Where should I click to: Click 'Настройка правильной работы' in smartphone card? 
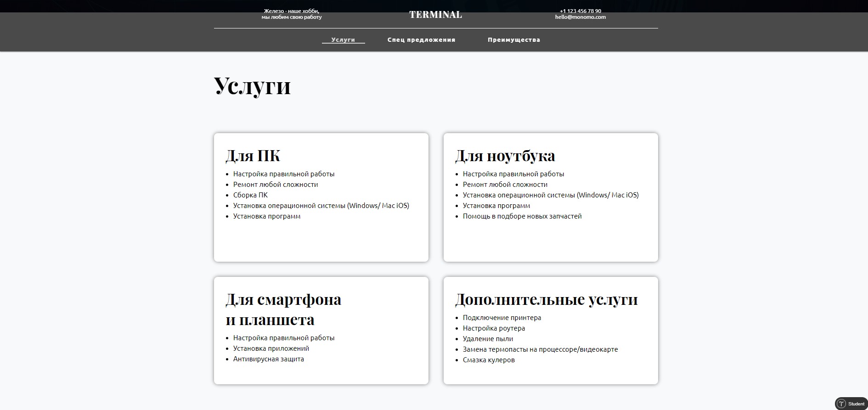click(x=284, y=338)
